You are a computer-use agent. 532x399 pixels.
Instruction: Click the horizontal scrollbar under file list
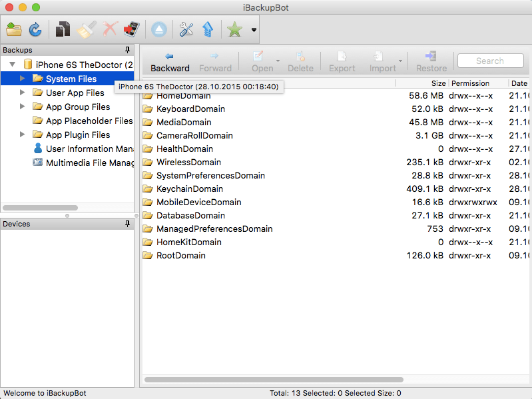274,380
